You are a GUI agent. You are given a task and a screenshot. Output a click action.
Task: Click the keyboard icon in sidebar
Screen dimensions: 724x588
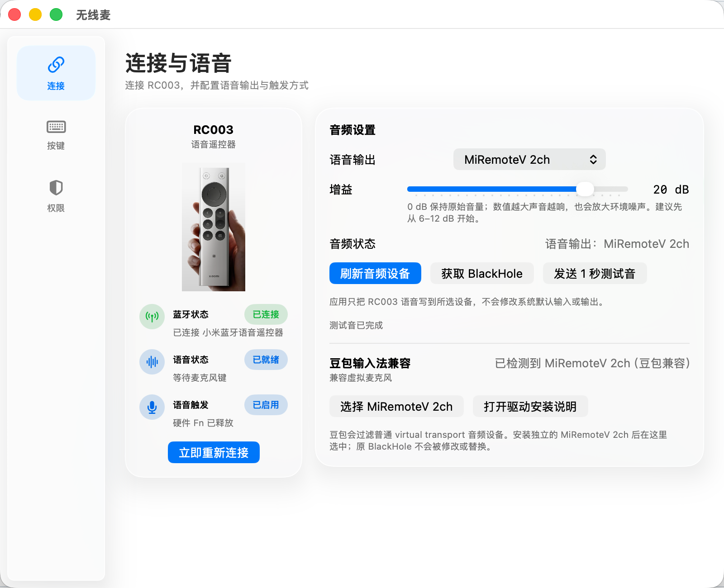[x=56, y=127]
